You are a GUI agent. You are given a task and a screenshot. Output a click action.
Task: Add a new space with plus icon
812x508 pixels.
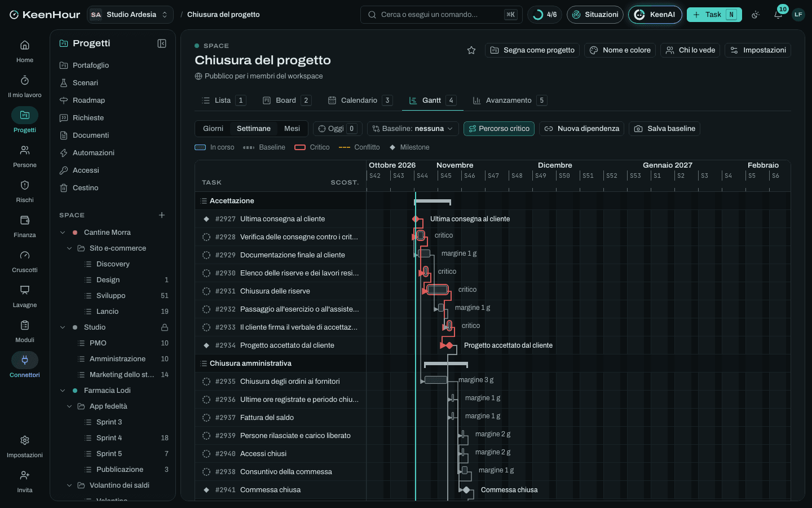point(162,215)
